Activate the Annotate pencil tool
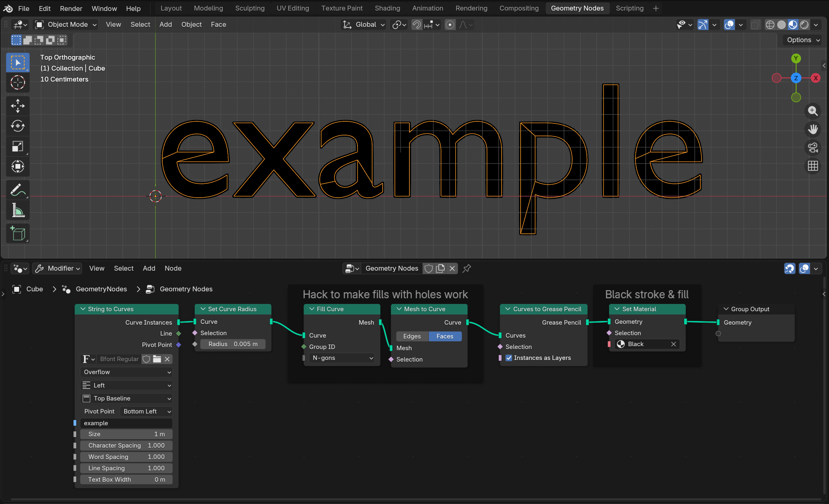The image size is (829, 504). [x=17, y=190]
